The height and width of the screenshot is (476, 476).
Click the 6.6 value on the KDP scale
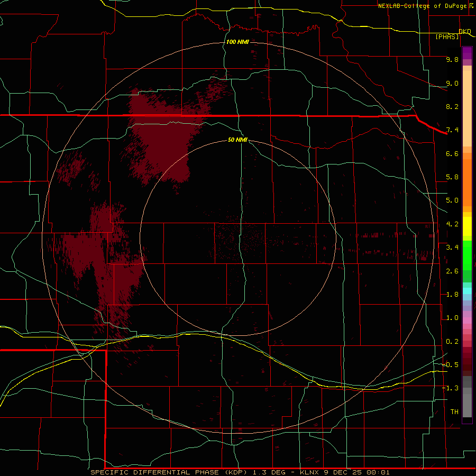[452, 153]
